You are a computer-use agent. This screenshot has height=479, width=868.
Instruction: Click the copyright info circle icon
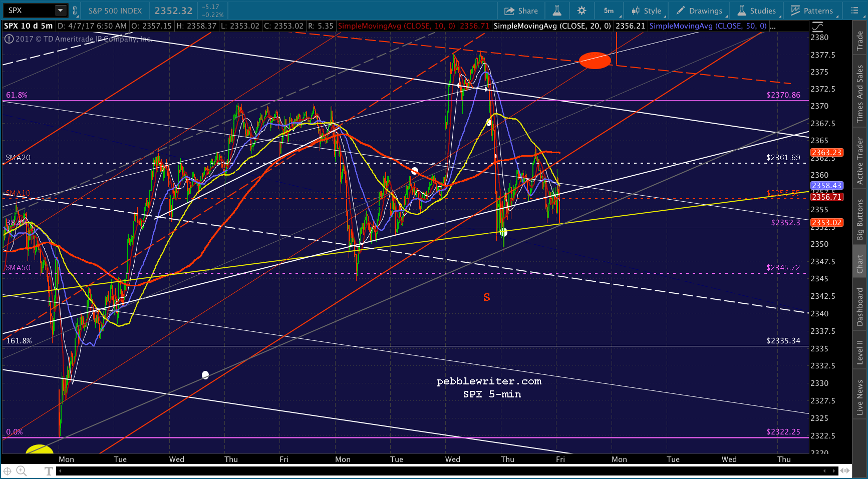tap(9, 39)
